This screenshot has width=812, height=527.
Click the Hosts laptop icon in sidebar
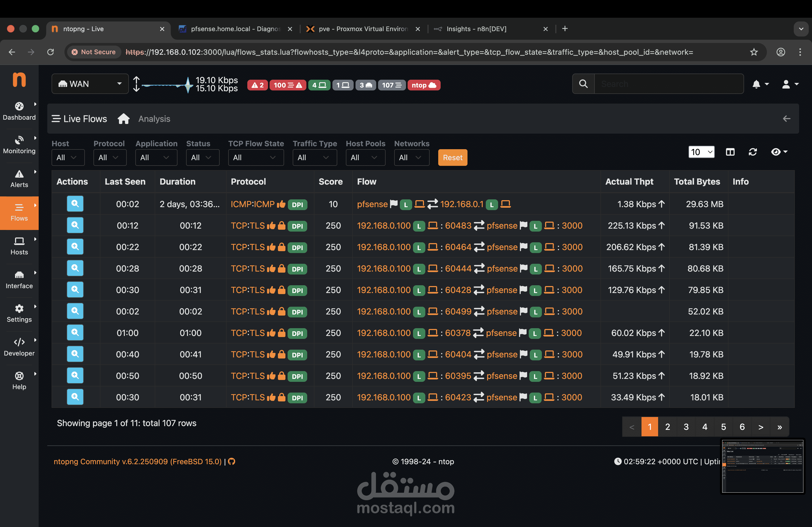pyautogui.click(x=19, y=241)
